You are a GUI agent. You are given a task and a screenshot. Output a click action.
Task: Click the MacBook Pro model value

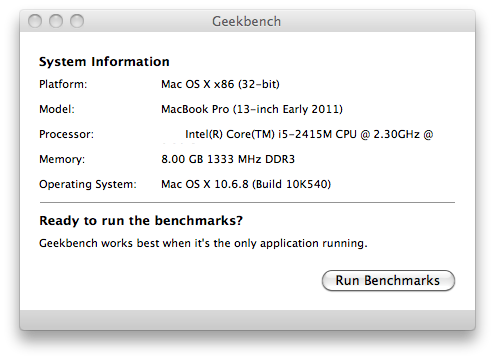[x=252, y=109]
